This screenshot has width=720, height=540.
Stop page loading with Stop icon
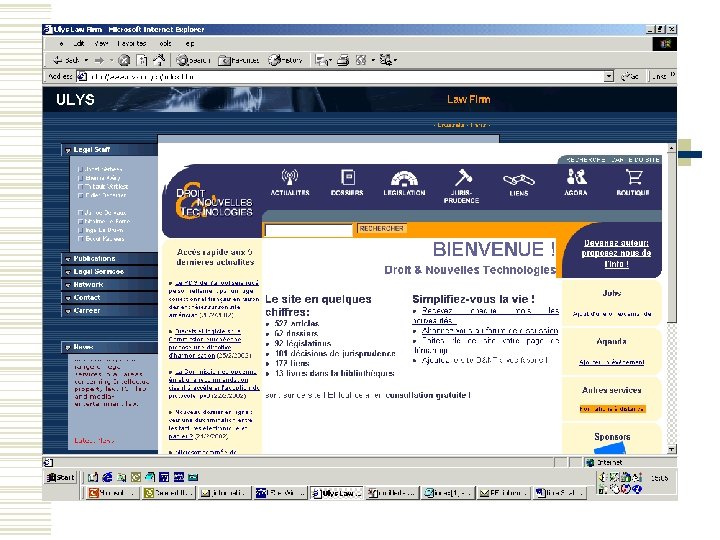click(x=124, y=60)
